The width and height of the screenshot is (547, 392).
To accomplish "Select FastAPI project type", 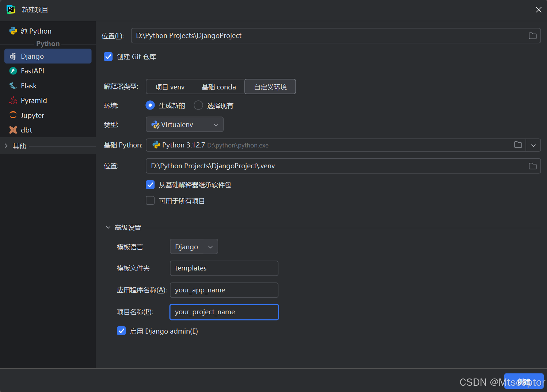I will point(48,71).
